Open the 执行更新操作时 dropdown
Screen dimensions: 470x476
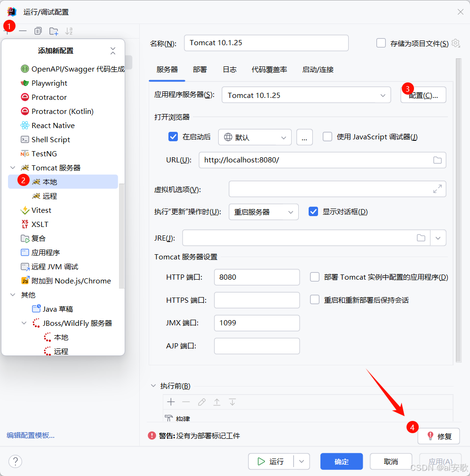pos(263,212)
